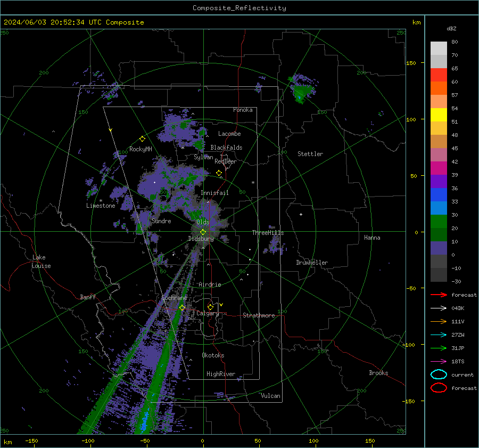Viewport: 479px width, 448px height.
Task: Click the Strathmore label
Action: 259,315
